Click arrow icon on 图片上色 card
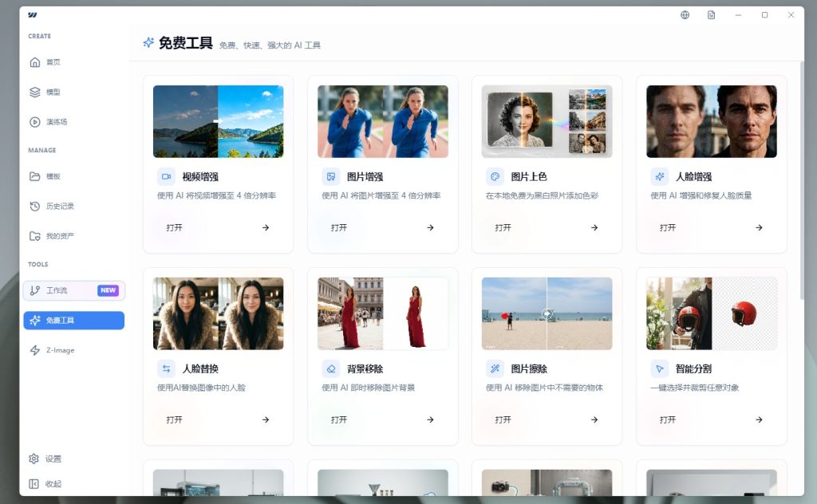 click(x=594, y=227)
